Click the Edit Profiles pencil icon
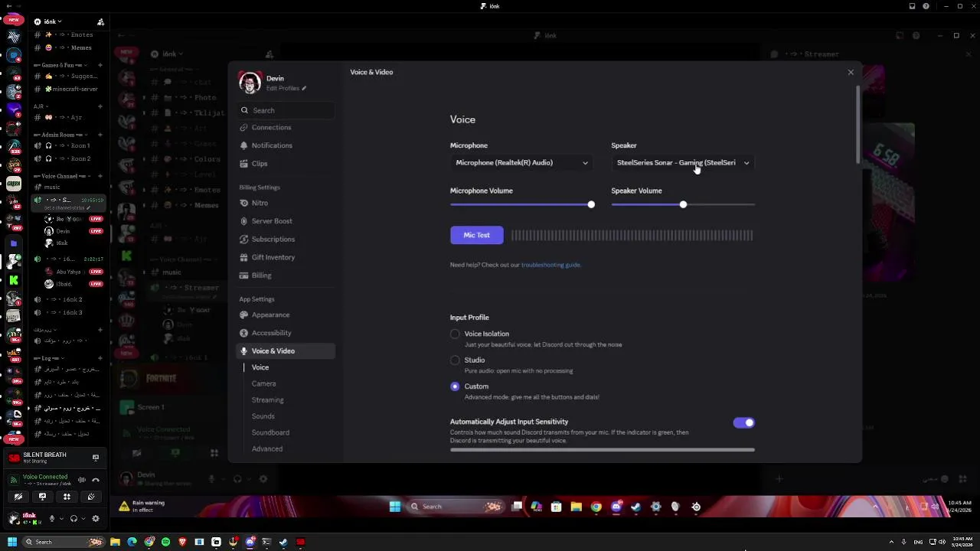Screen dimensions: 980x551 click(304, 88)
